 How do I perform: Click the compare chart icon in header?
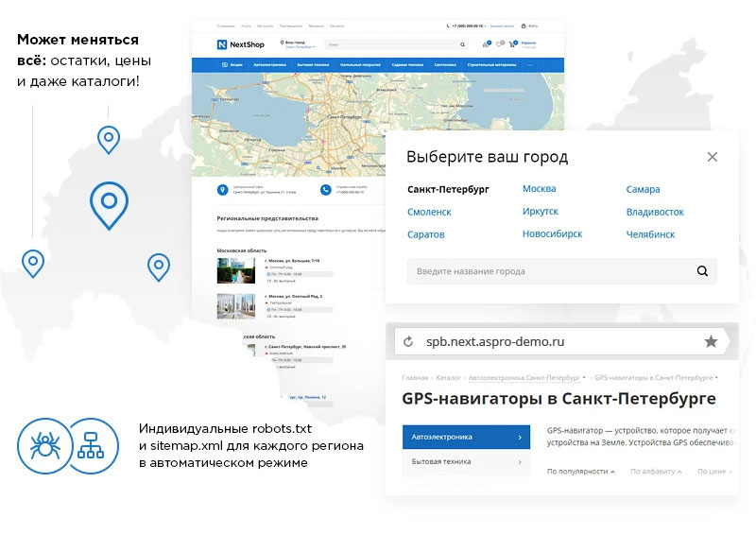coord(486,44)
